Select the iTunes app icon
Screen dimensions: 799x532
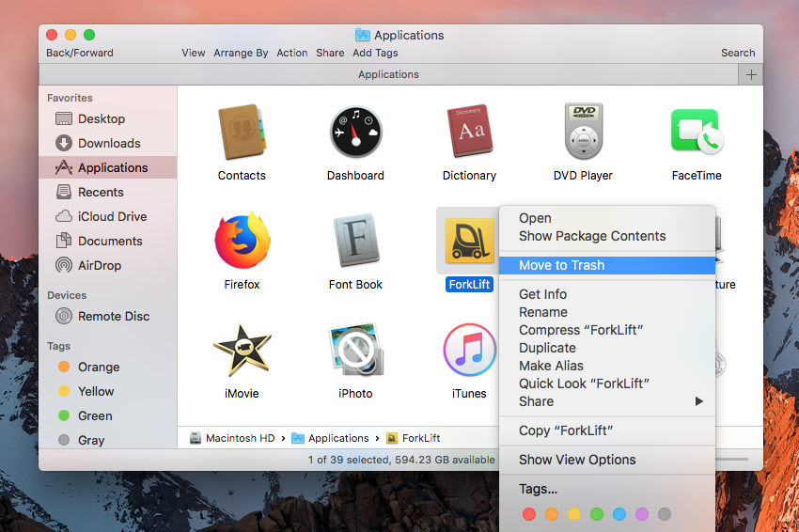click(469, 350)
